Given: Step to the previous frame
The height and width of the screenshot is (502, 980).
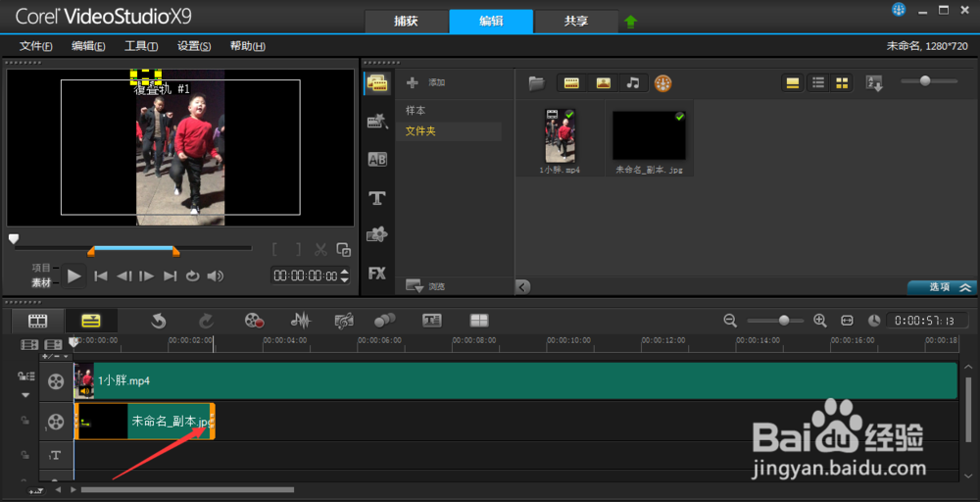Looking at the screenshot, I should pyautogui.click(x=124, y=276).
